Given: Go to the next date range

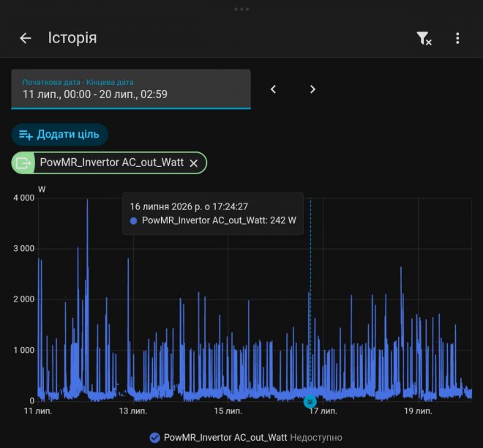Looking at the screenshot, I should tap(312, 89).
